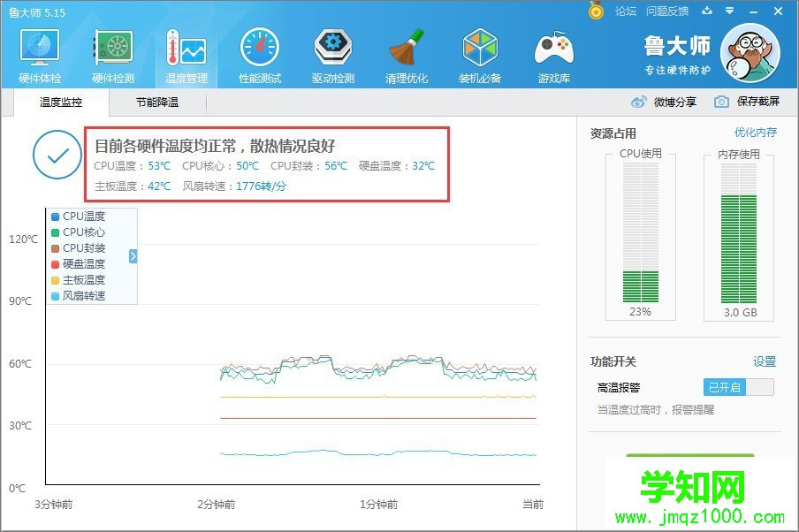Open the title bar dropdown menu arrow

(x=728, y=11)
